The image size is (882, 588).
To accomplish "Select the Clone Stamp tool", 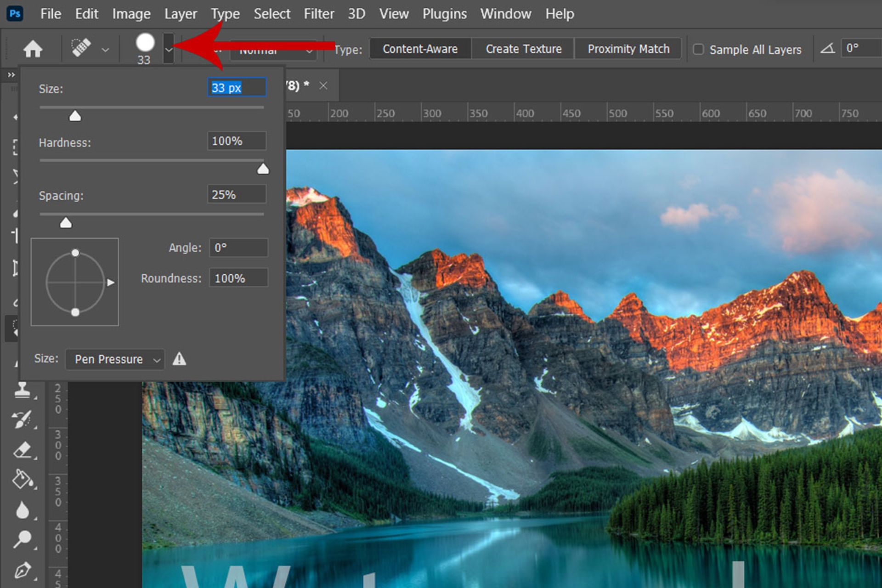I will coord(22,390).
